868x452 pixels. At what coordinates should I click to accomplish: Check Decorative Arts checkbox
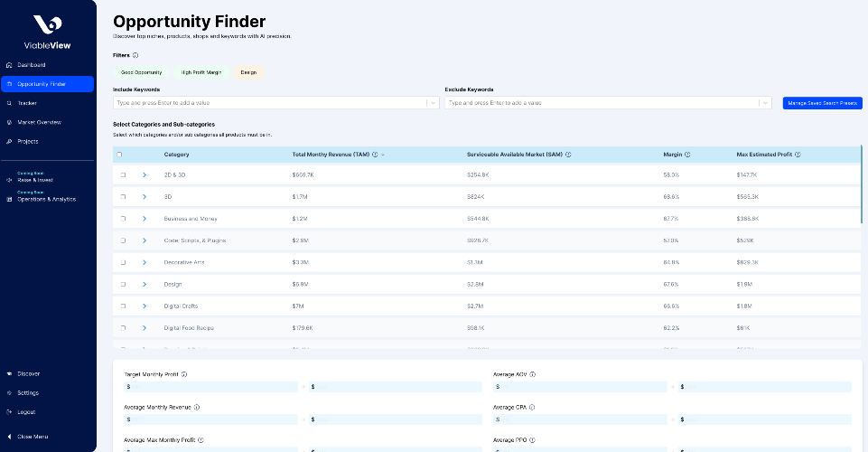(123, 262)
